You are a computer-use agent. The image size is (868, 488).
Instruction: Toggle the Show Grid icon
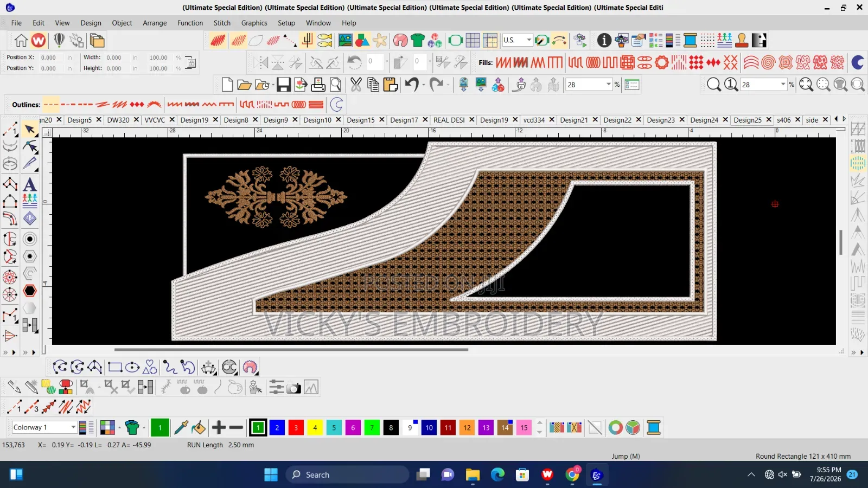(473, 41)
